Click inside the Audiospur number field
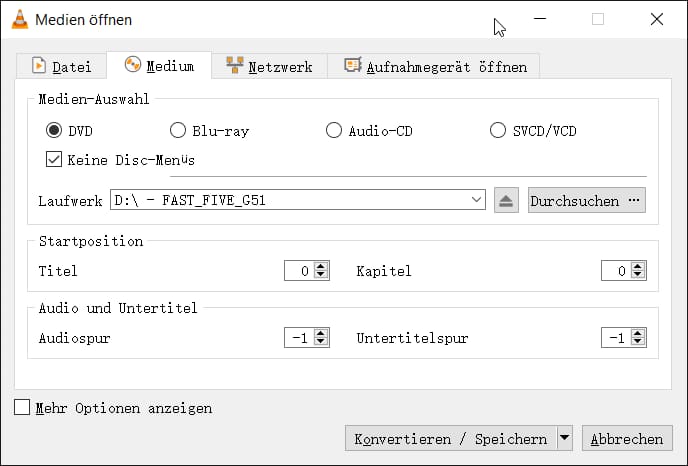The height and width of the screenshot is (466, 688). (x=299, y=337)
